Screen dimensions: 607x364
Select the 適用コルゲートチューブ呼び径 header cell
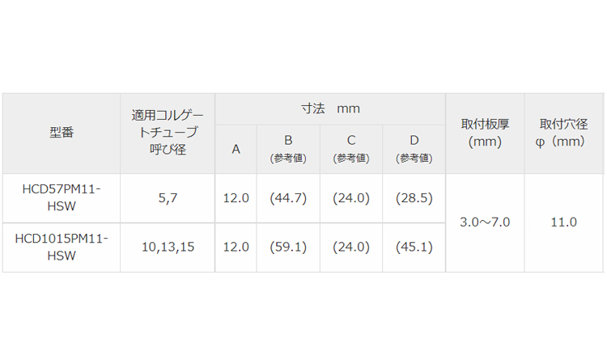[x=168, y=133]
